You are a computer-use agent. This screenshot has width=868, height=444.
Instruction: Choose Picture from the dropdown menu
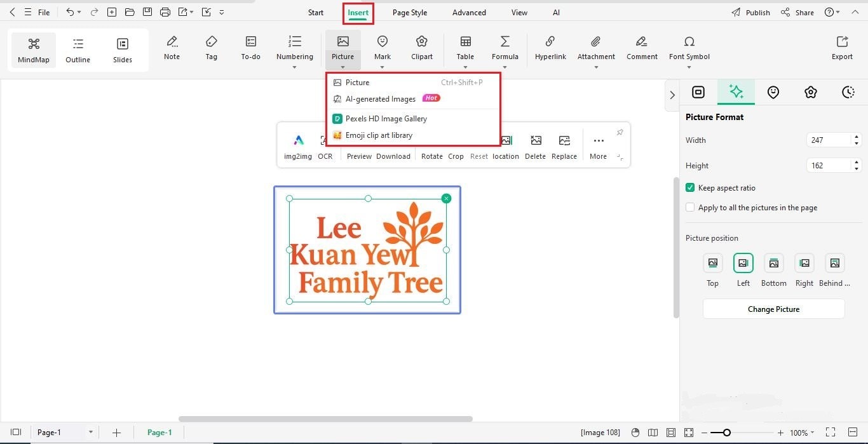tap(413, 83)
